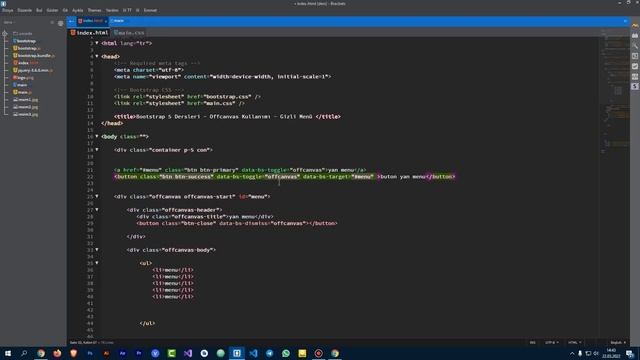
Task: Open the UTF-8 encoding dropdown in status bar
Action: coord(551,342)
